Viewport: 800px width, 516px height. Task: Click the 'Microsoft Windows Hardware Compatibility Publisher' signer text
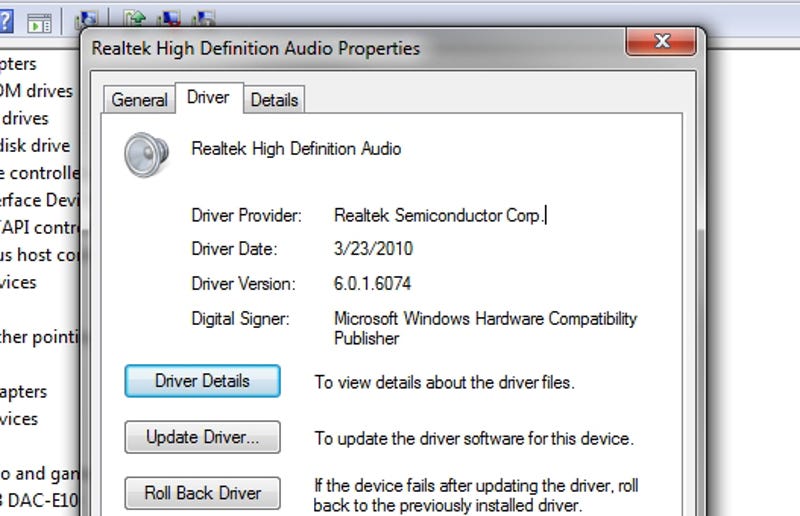[x=485, y=328]
